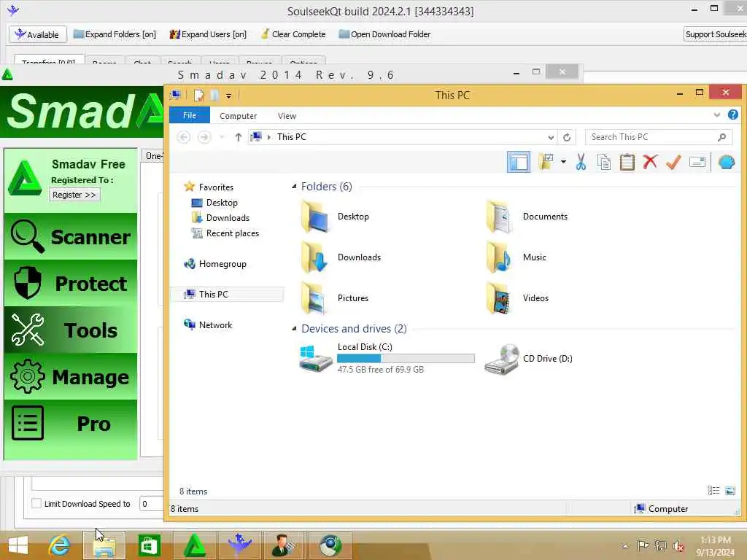Open the Computer ribbon tab

(239, 116)
